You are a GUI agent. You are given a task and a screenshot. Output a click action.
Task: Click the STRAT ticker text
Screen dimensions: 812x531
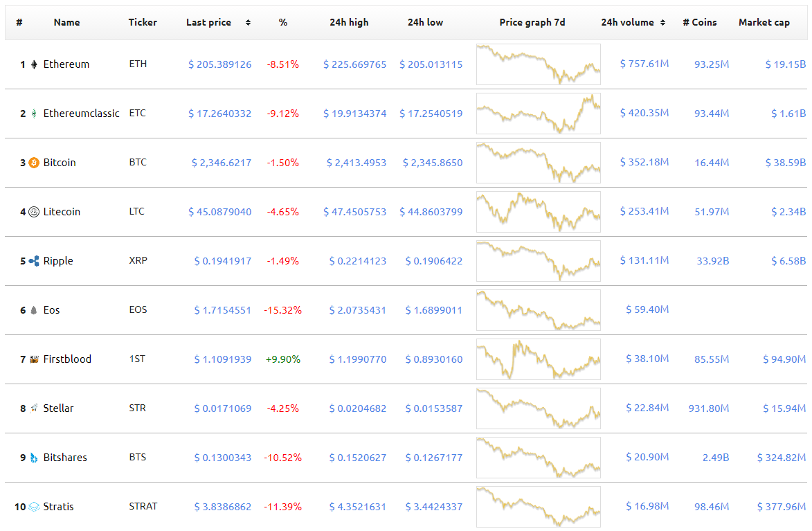tap(143, 506)
